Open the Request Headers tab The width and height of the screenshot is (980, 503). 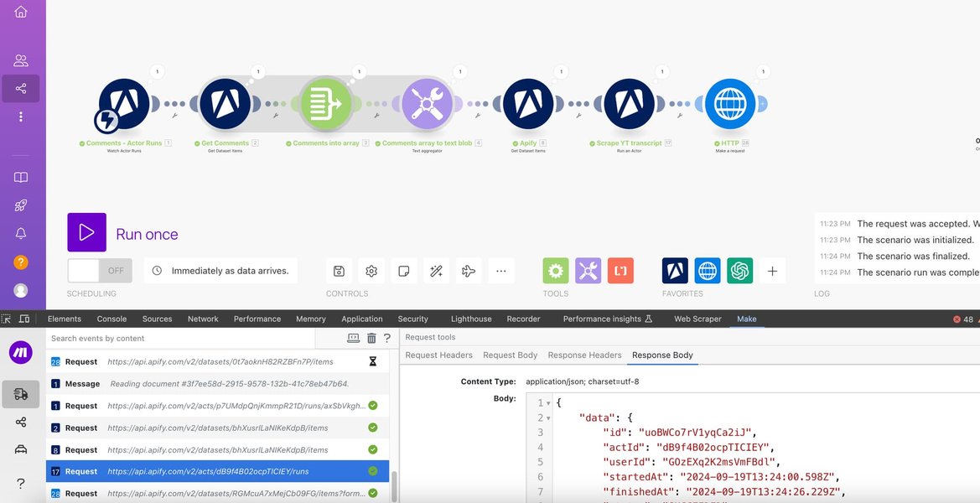coord(438,355)
